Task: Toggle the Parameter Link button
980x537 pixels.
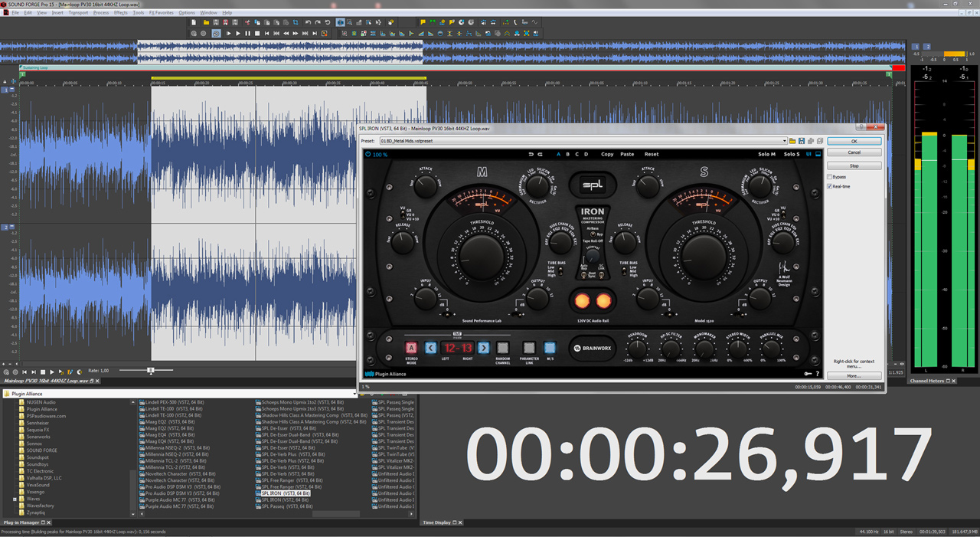Action: (x=528, y=348)
